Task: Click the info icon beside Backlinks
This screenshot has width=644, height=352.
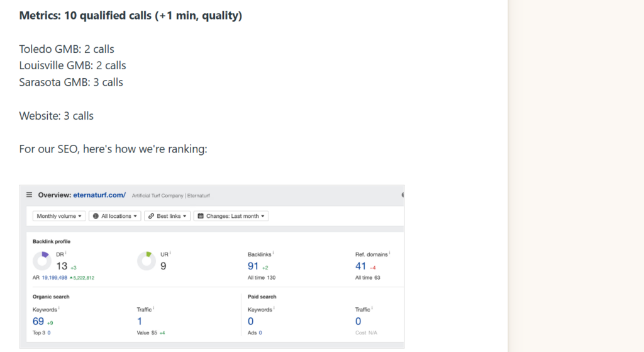Action: click(273, 253)
